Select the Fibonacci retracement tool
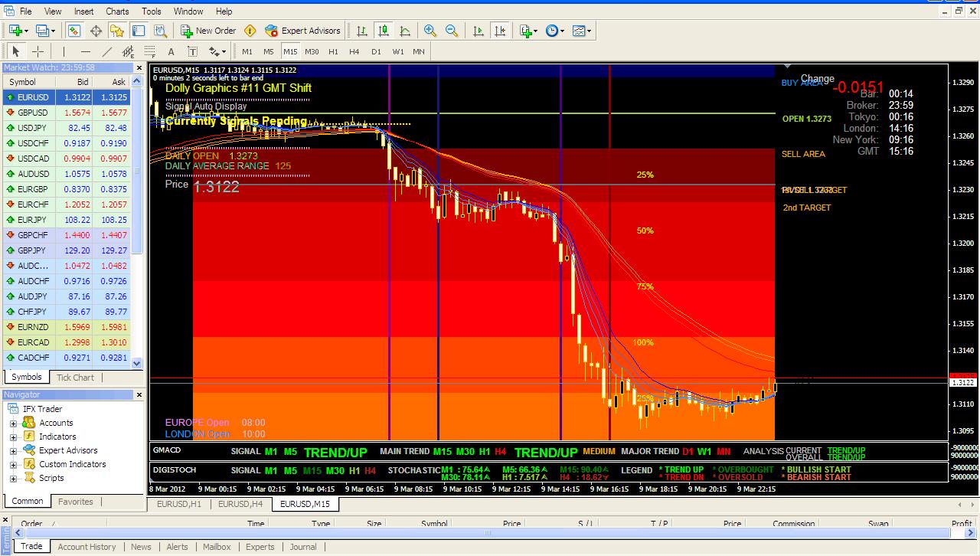 tap(149, 51)
